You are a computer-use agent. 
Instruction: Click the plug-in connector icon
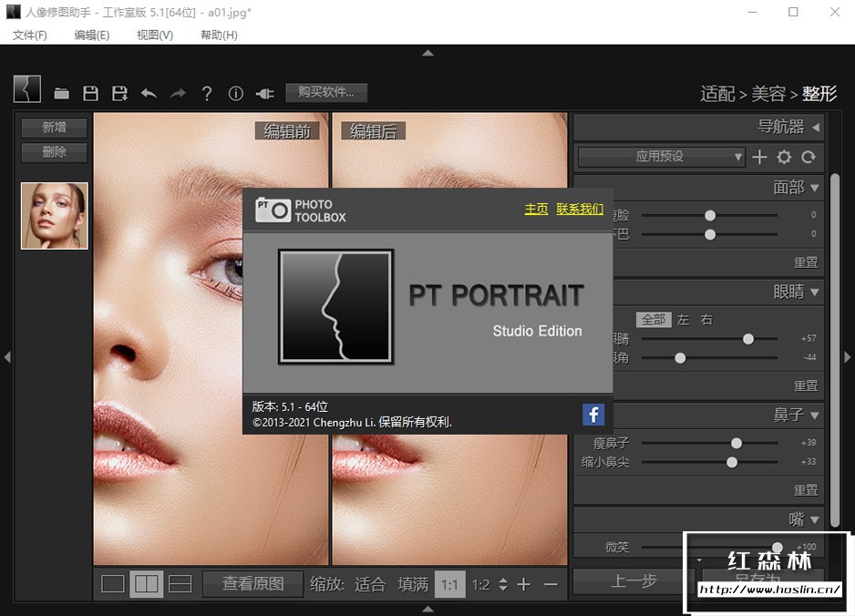(265, 93)
